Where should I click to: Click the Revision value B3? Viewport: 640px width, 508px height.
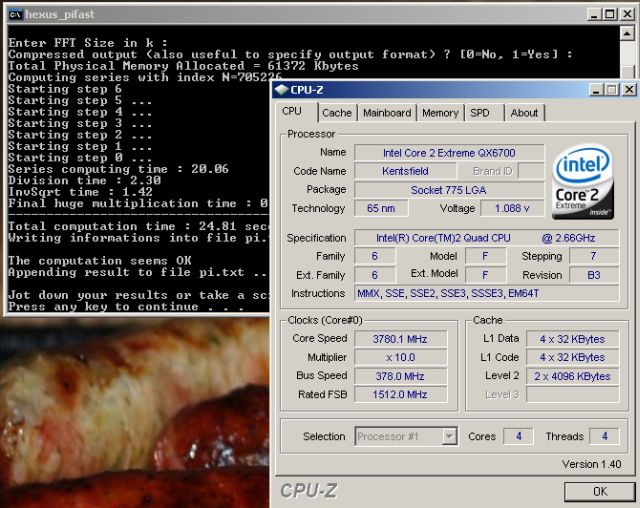coord(593,275)
